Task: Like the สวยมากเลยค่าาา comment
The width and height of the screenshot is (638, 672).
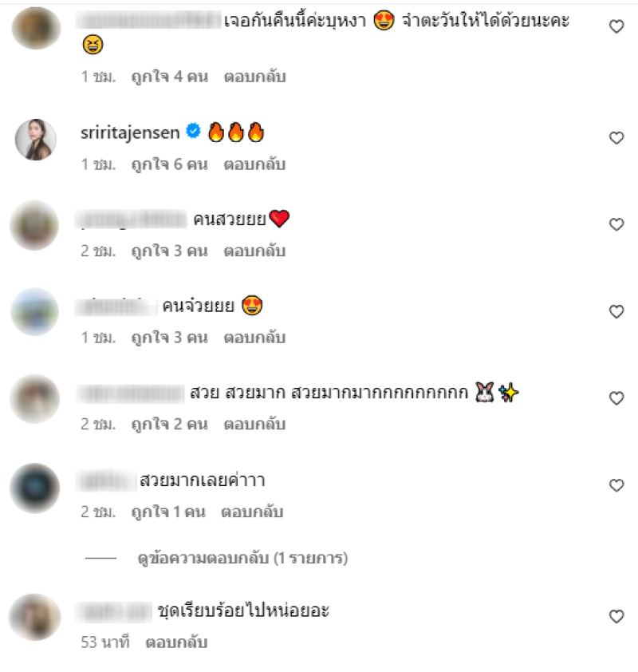Action: click(616, 485)
